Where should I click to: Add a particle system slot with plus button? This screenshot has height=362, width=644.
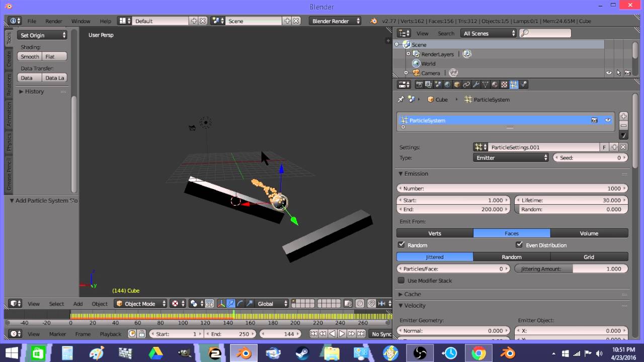[x=623, y=116]
